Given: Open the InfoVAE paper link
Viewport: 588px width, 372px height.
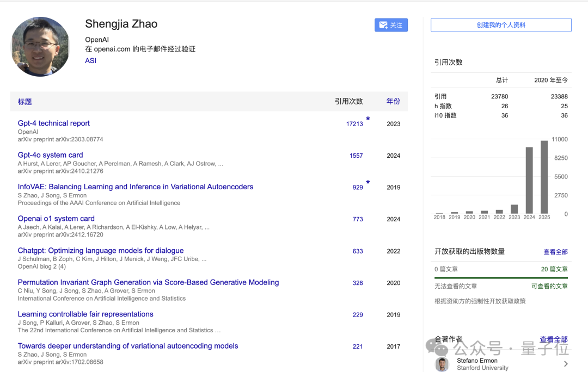Looking at the screenshot, I should [x=136, y=187].
